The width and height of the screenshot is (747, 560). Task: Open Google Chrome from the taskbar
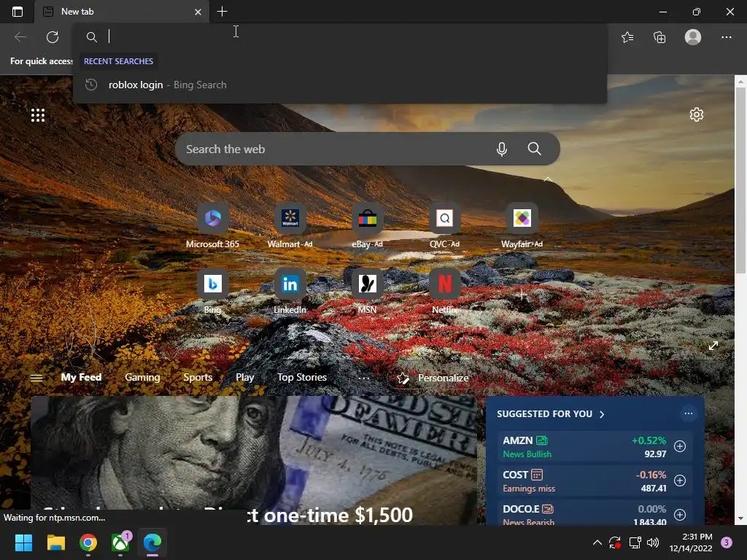88,542
